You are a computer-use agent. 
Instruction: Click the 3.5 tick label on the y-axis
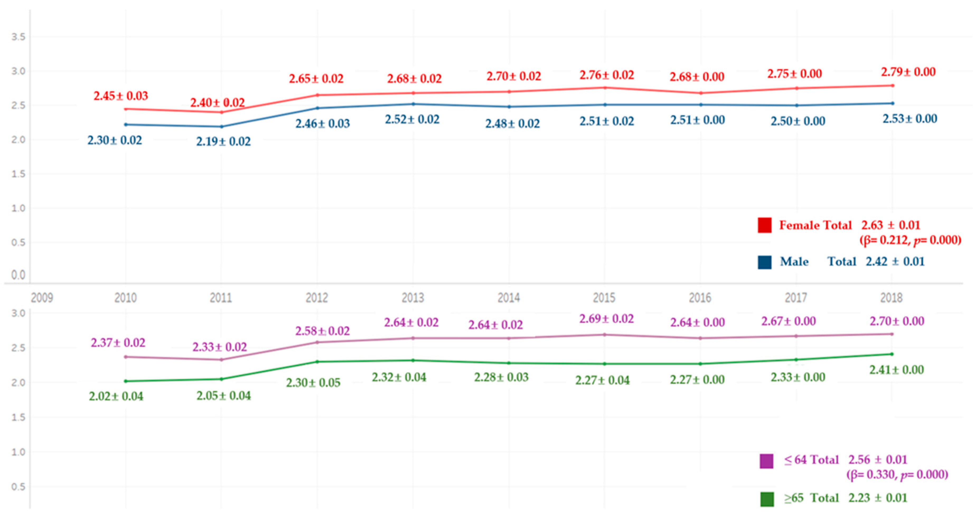coord(18,37)
